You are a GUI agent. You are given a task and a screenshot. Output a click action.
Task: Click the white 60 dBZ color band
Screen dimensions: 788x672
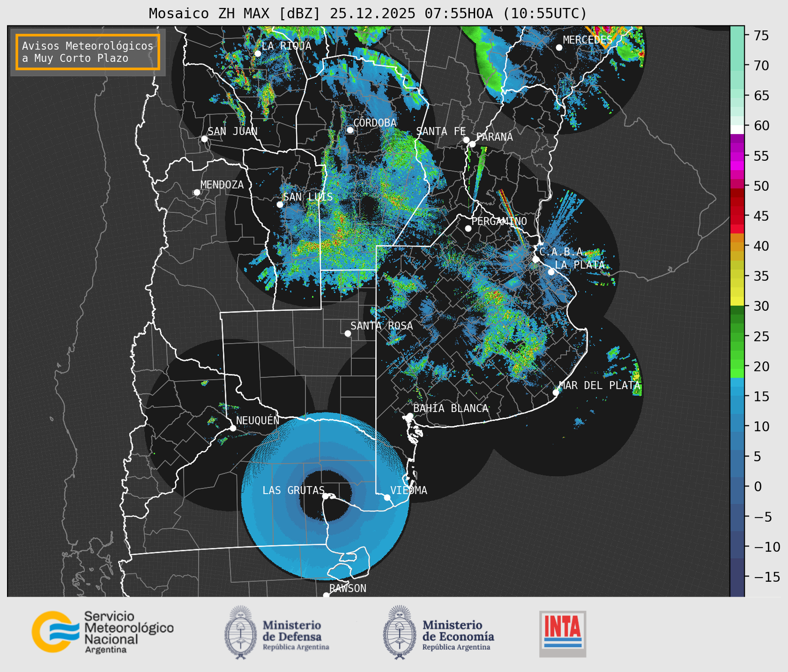tap(737, 130)
